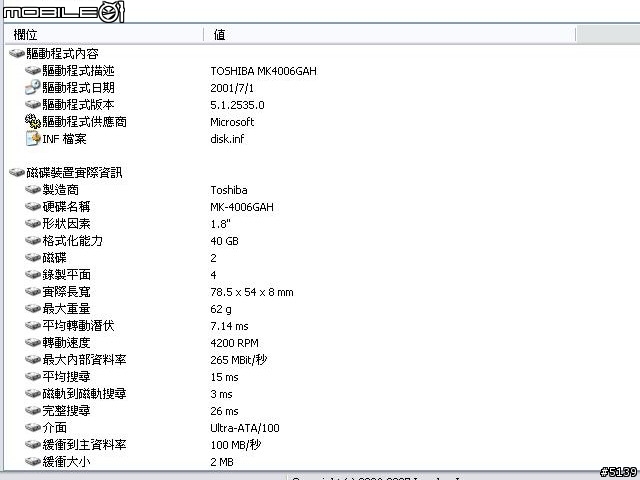
Task: Click the icon beside 最大內部資料率
Action: (x=33, y=359)
